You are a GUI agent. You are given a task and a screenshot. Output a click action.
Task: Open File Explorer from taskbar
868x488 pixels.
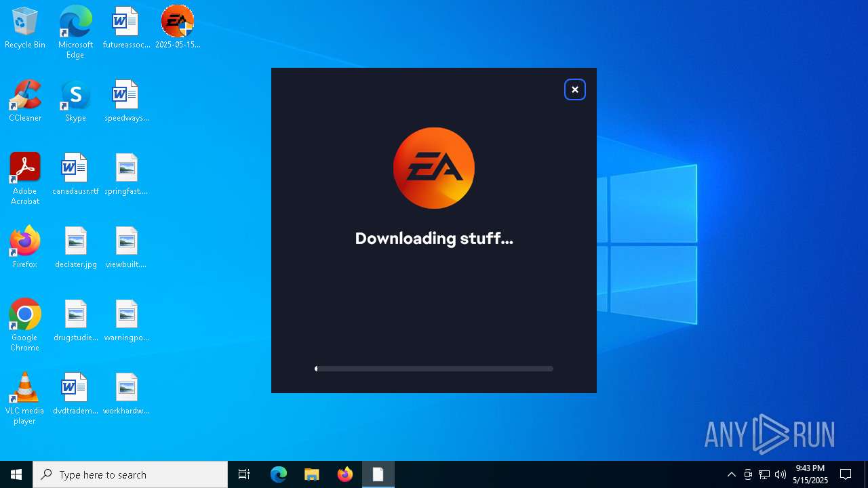click(312, 474)
